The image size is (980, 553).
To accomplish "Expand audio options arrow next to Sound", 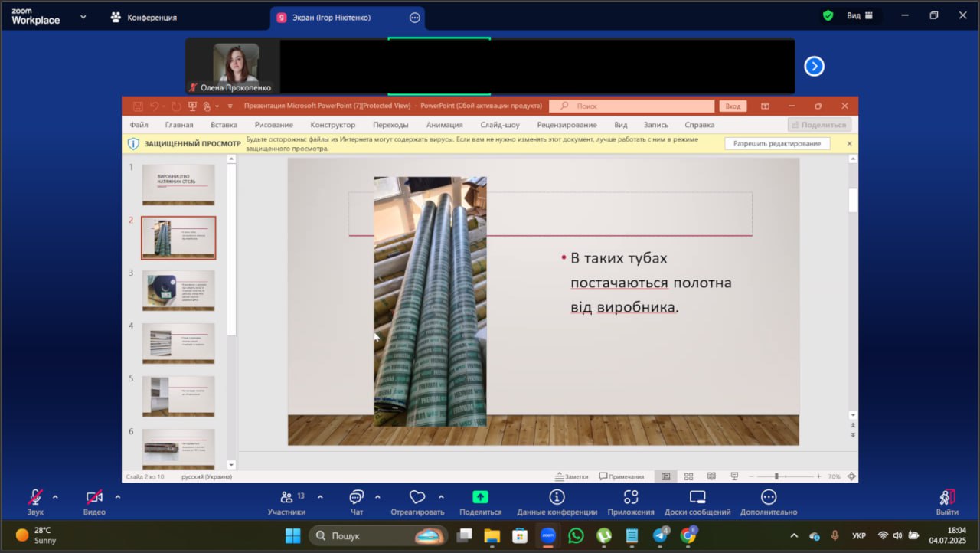I will click(55, 496).
